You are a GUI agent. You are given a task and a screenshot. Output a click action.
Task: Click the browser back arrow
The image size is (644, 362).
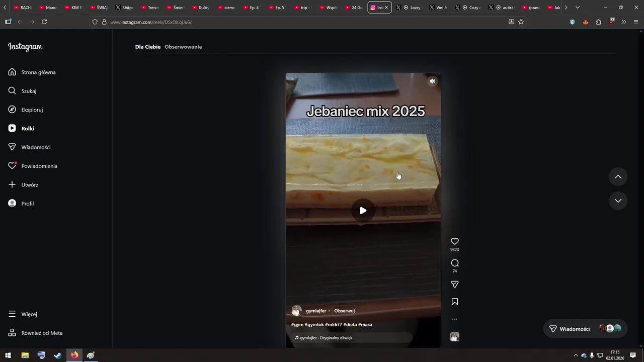click(x=20, y=22)
